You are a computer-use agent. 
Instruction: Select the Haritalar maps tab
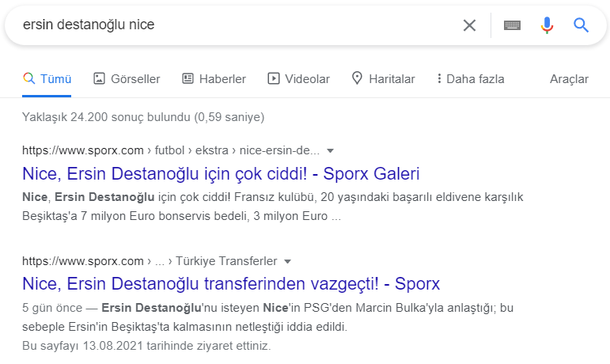point(392,78)
